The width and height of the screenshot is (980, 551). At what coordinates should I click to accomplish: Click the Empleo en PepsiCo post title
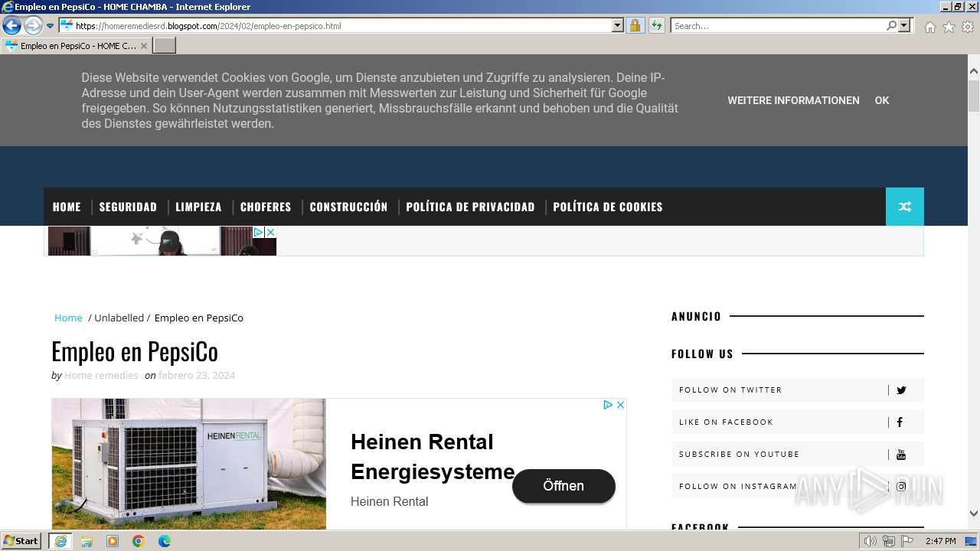135,351
